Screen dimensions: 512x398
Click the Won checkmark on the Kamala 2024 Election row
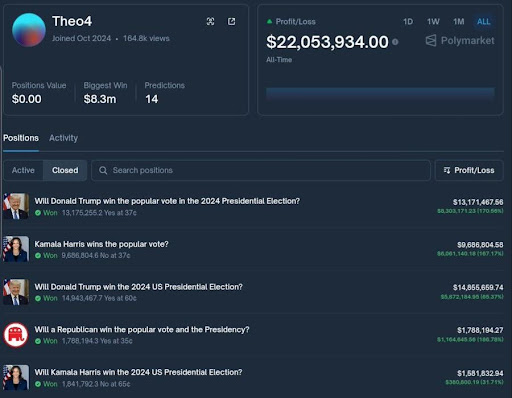pos(38,384)
